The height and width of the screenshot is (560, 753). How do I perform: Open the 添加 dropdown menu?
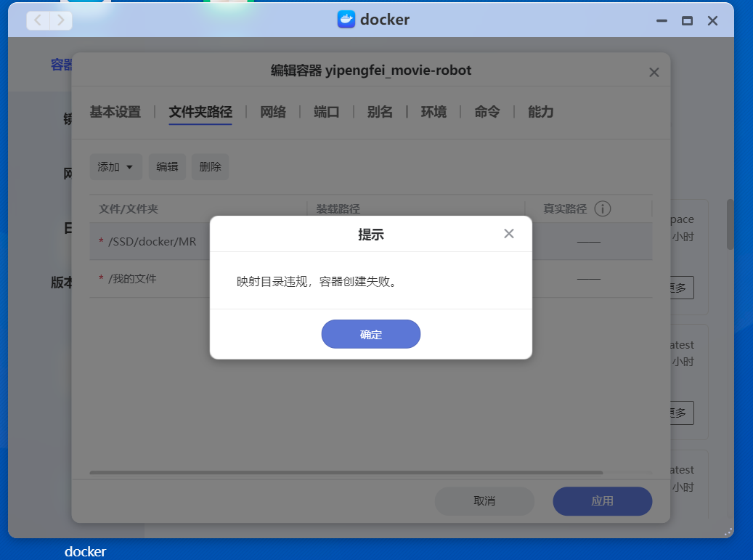coord(115,166)
